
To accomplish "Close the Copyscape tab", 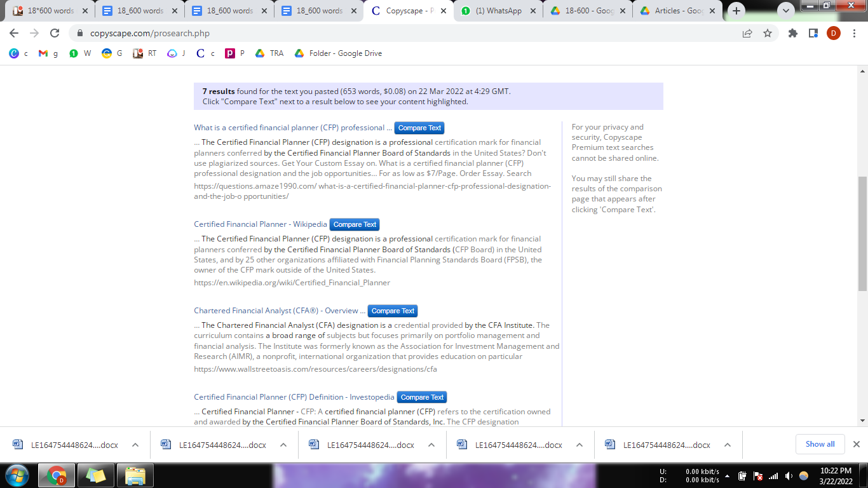I will pyautogui.click(x=443, y=11).
